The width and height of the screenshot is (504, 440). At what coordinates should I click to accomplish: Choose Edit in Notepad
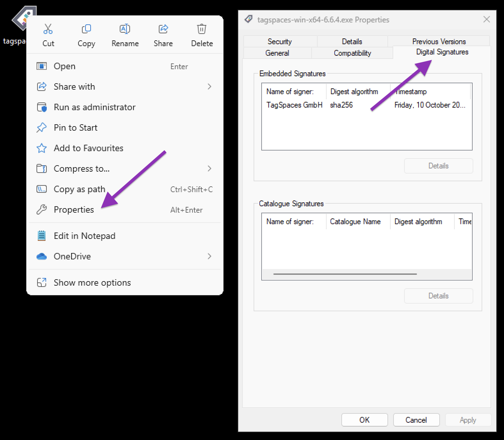coord(125,236)
